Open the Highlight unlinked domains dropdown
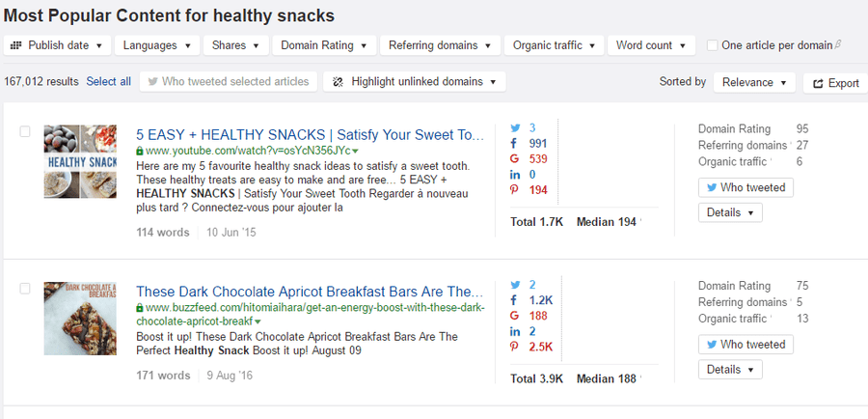The image size is (868, 419). pos(415,82)
